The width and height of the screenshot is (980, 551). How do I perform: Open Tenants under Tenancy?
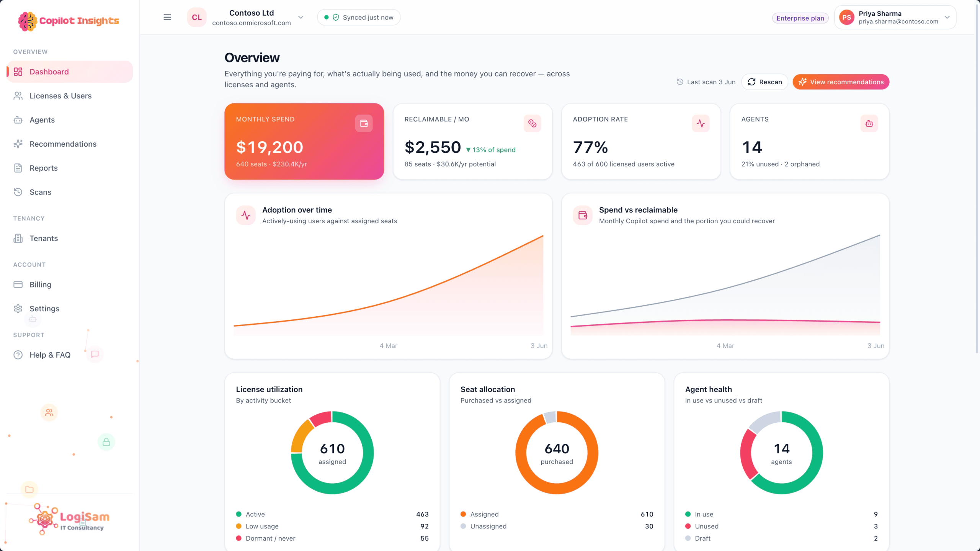click(x=70, y=239)
